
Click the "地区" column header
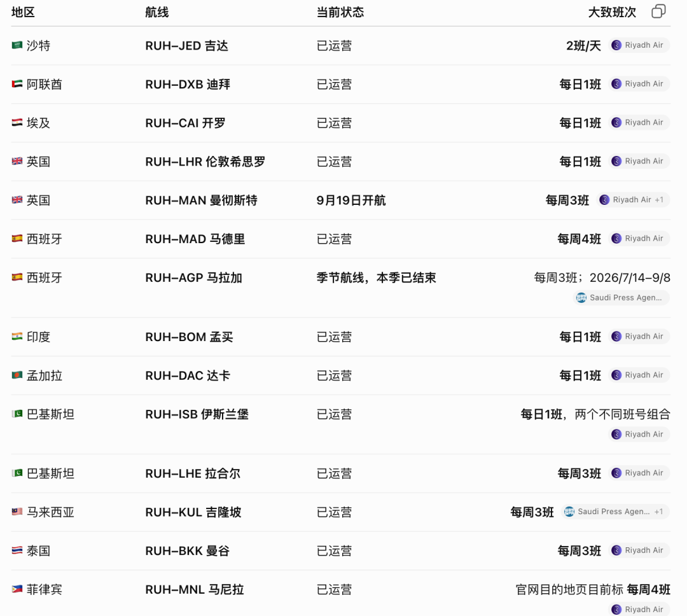(x=24, y=12)
